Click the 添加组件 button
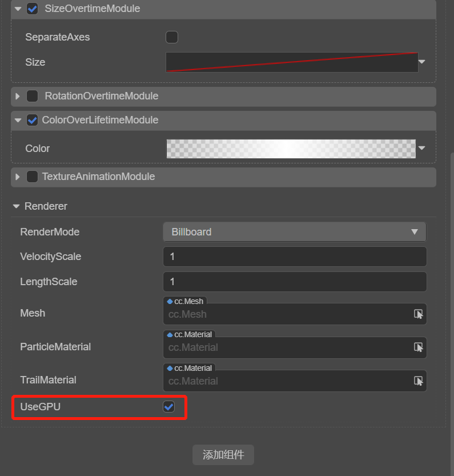 [x=223, y=455]
